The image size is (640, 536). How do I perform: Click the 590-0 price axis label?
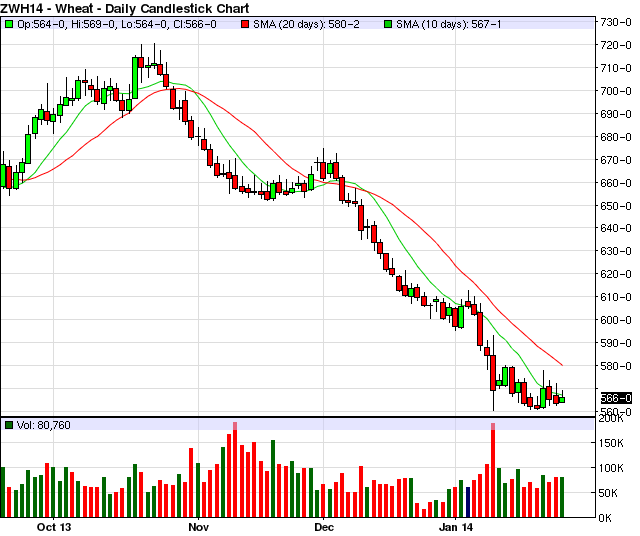(616, 343)
